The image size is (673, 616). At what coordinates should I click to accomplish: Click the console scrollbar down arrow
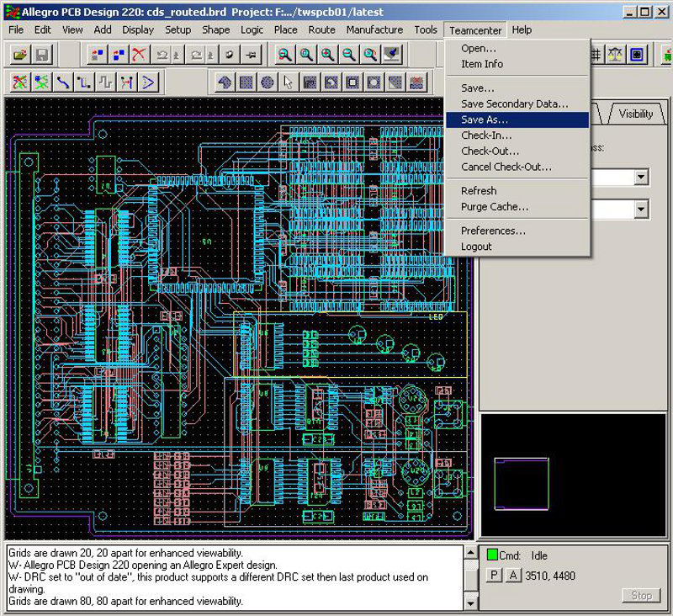470,603
